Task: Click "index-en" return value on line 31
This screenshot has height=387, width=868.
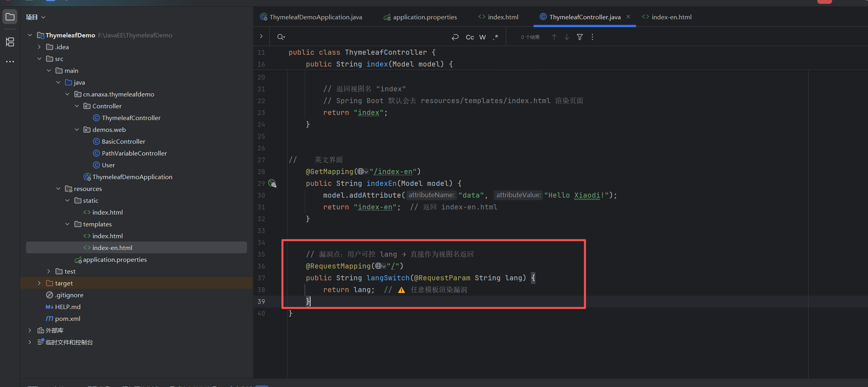Action: pos(375,207)
